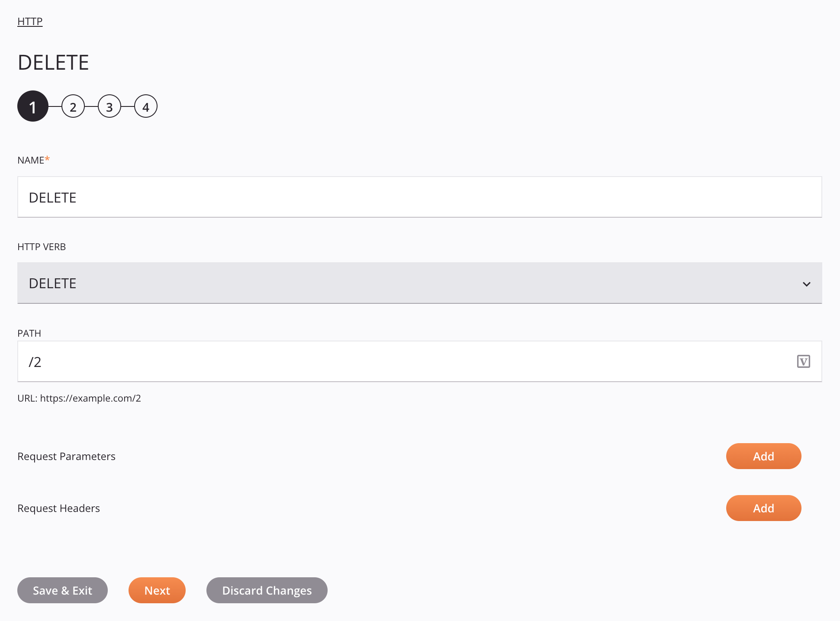Click Save & Exit button
This screenshot has width=840, height=621.
click(x=63, y=590)
